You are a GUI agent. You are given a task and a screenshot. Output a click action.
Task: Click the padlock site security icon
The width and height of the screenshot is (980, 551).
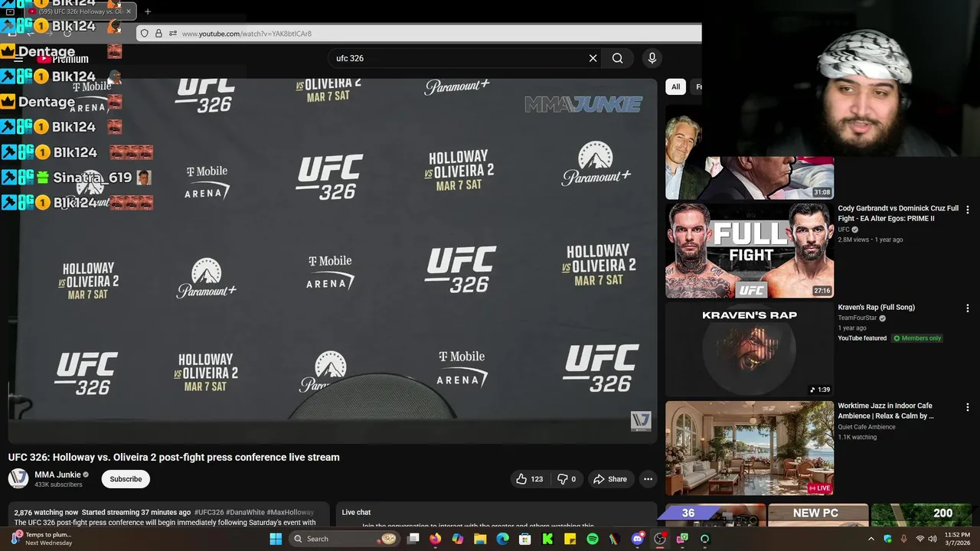[x=158, y=34]
